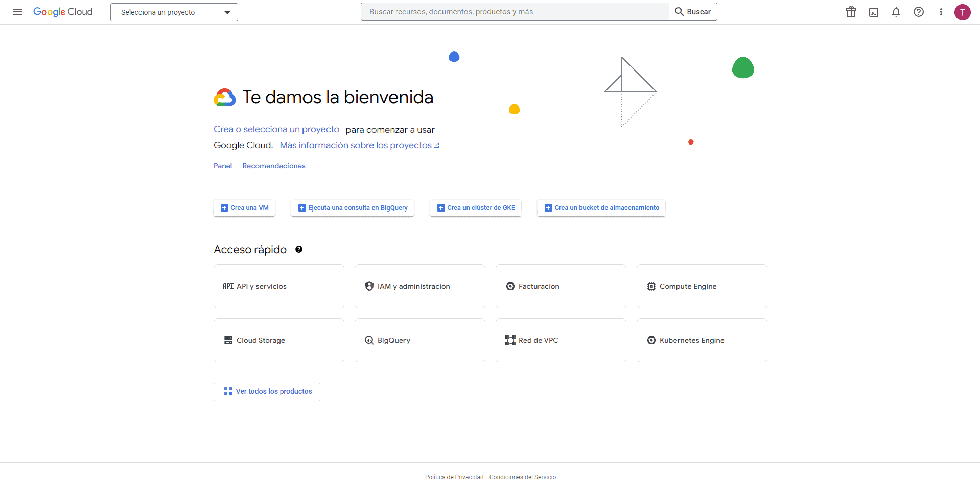Click Crea un bucket de almacenamiento
This screenshot has width=980, height=490.
(601, 208)
